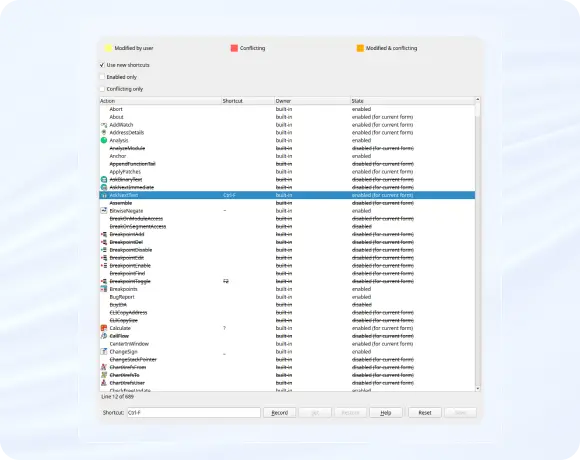Viewport: 580px width, 460px height.
Task: Sort by the Shortcut column header
Action: pyautogui.click(x=248, y=101)
